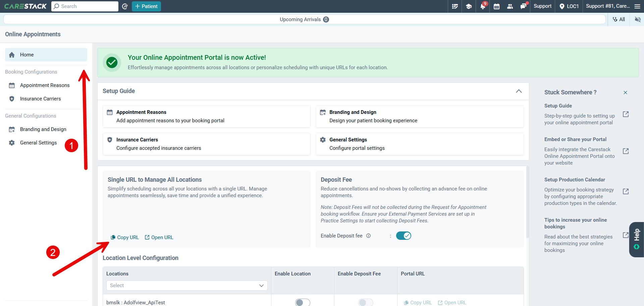Screen dimensions: 644x306
Task: Click the Support link in top bar
Action: click(542, 6)
